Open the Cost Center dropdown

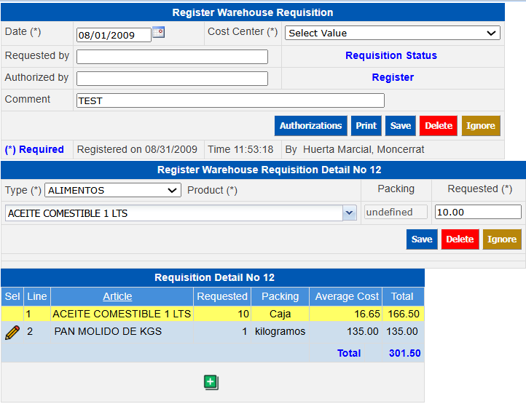coord(392,33)
